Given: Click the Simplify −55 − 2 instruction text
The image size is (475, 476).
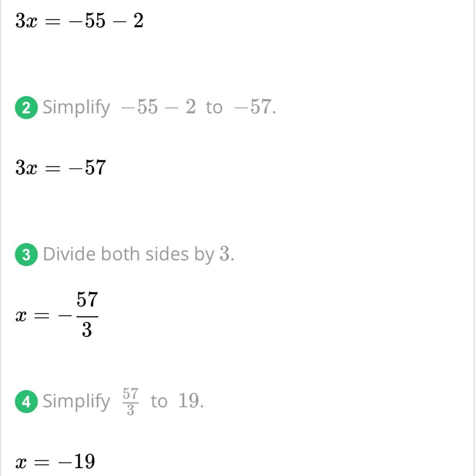Looking at the screenshot, I should point(159,107).
